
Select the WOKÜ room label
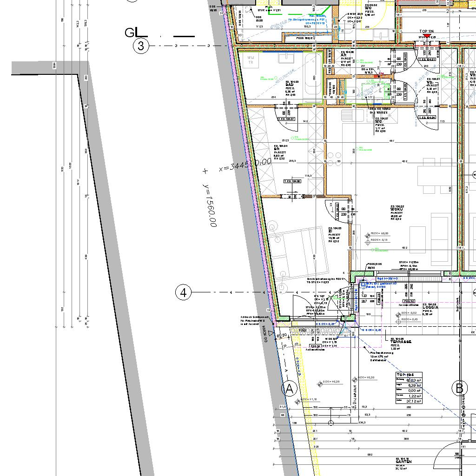(x=397, y=210)
